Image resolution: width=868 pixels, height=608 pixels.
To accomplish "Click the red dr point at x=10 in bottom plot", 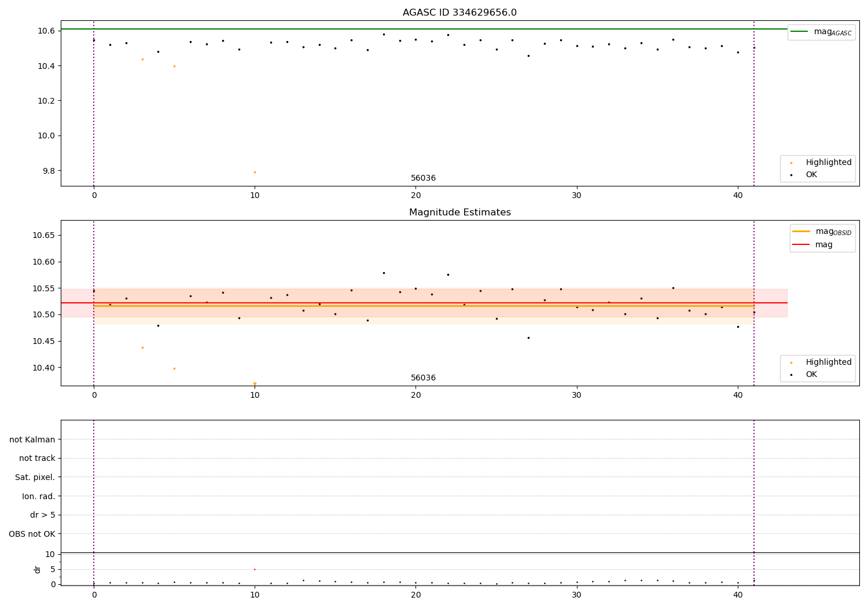I will pos(255,569).
